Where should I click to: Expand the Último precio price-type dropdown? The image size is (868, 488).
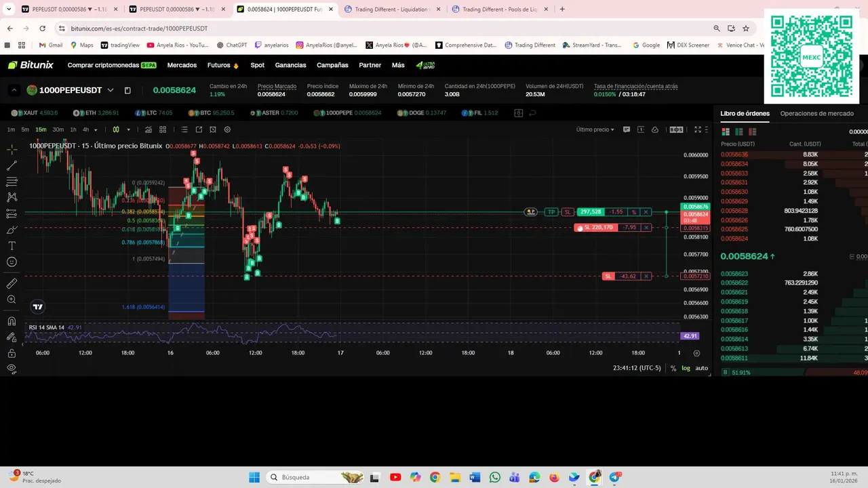coord(595,129)
